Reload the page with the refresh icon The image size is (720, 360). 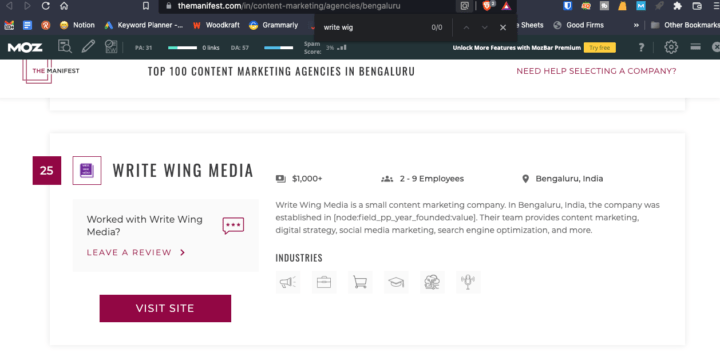pos(45,6)
